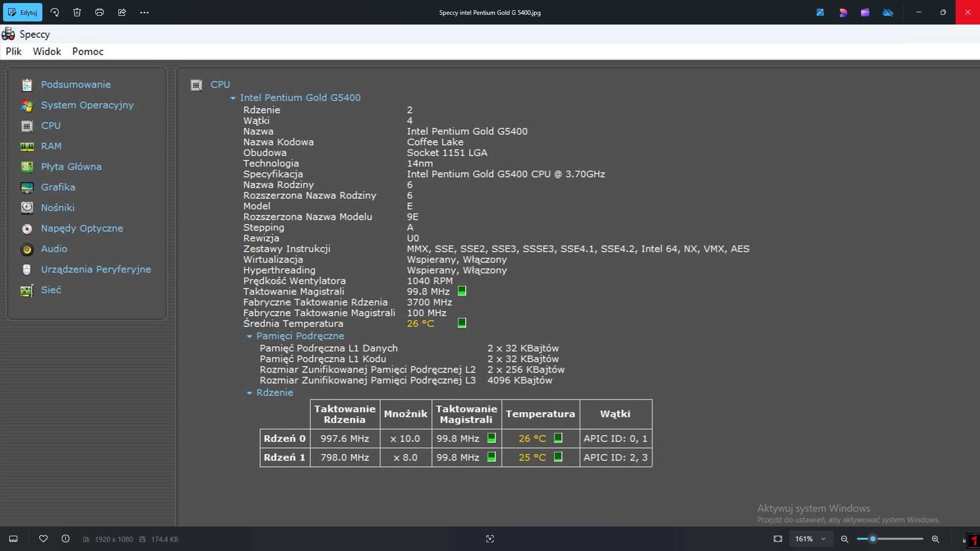This screenshot has width=980, height=551.
Task: Click the Sieć network card icon
Action: [27, 290]
